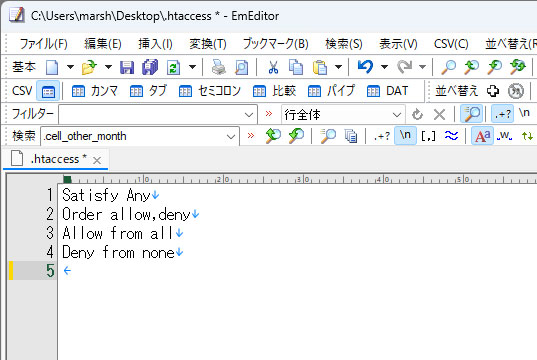Click the magnifier icon in 検索 bar
The height and width of the screenshot is (360, 537).
click(328, 136)
